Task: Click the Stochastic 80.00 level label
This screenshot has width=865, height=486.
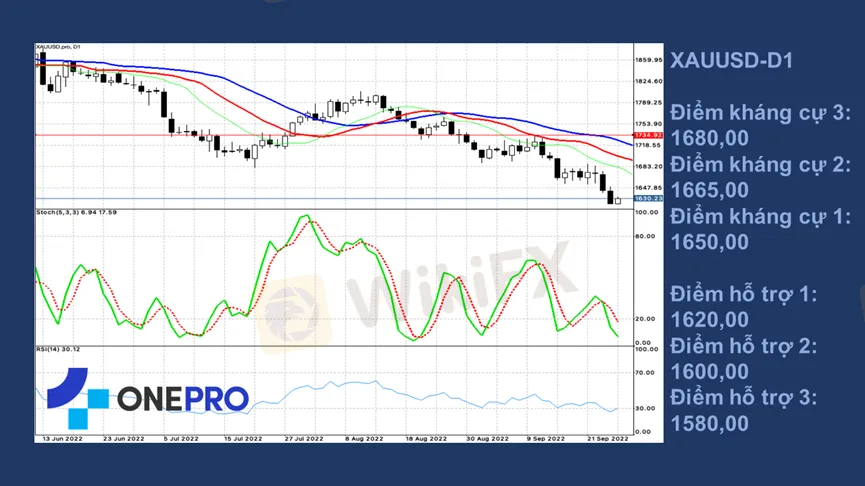Action: (x=646, y=237)
